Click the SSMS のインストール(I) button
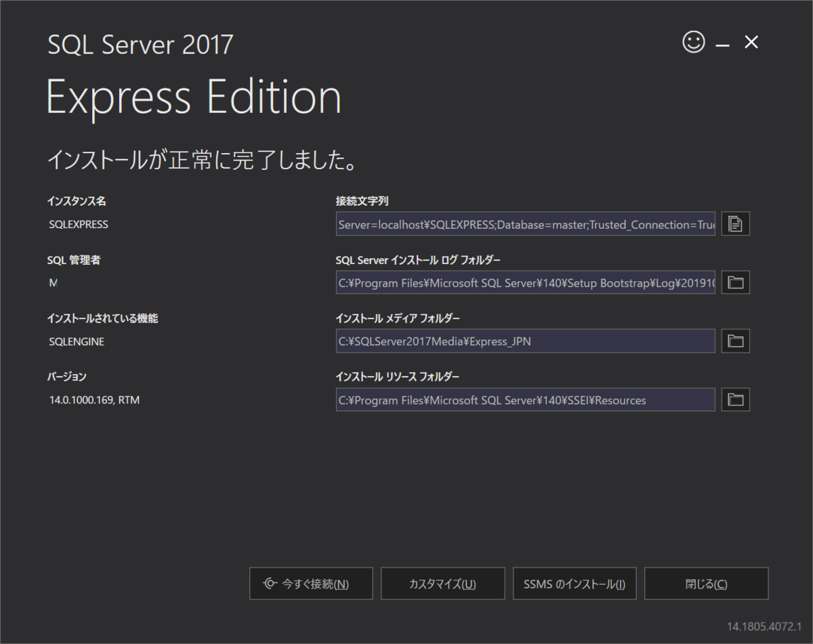This screenshot has width=813, height=644. (575, 584)
